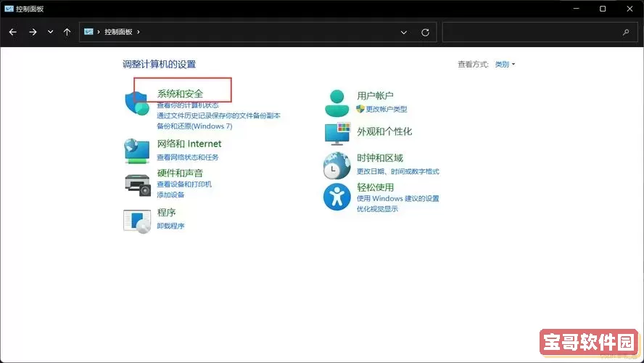Image resolution: width=644 pixels, height=363 pixels.
Task: Open the 类别 view-by dropdown
Action: point(505,64)
